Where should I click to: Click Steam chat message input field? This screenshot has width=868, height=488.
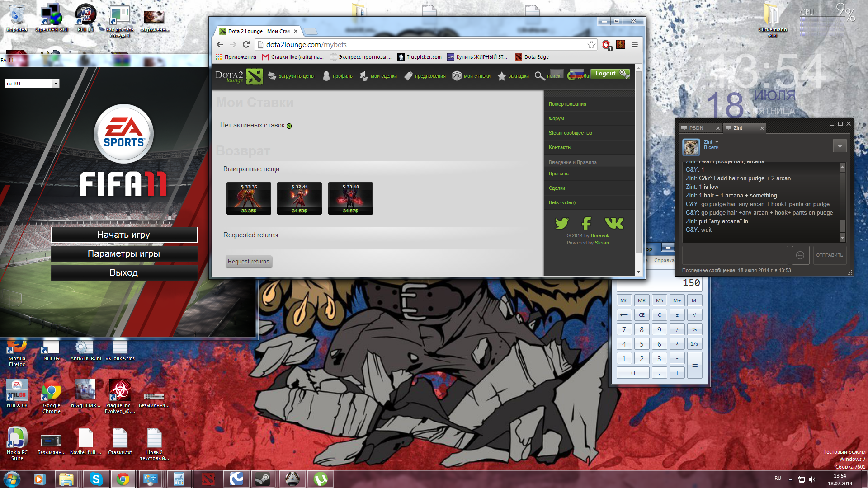click(735, 255)
